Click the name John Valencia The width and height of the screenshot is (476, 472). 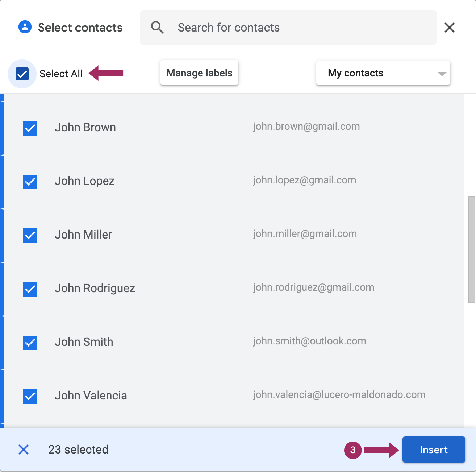pyautogui.click(x=91, y=396)
